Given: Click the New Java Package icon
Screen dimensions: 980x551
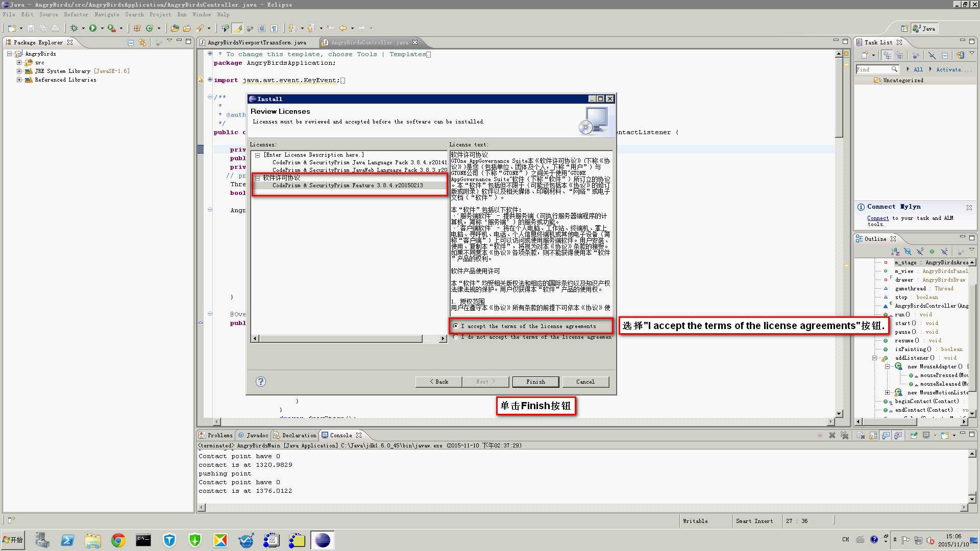Looking at the screenshot, I should (137, 29).
